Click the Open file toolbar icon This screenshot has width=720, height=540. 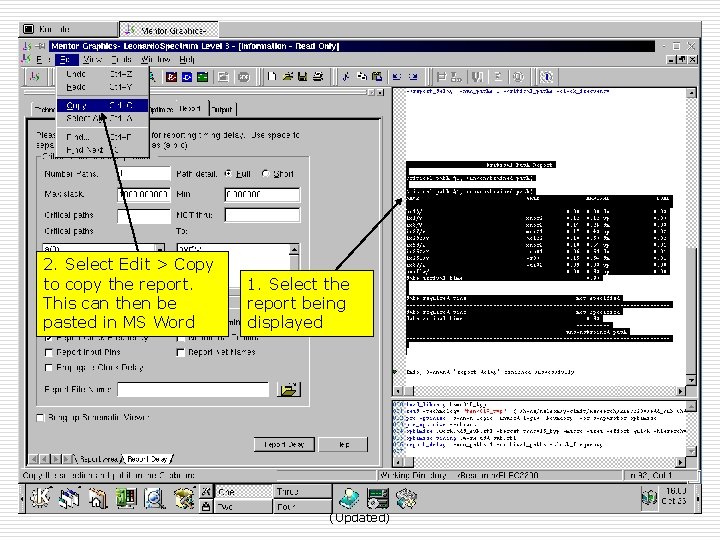click(288, 77)
